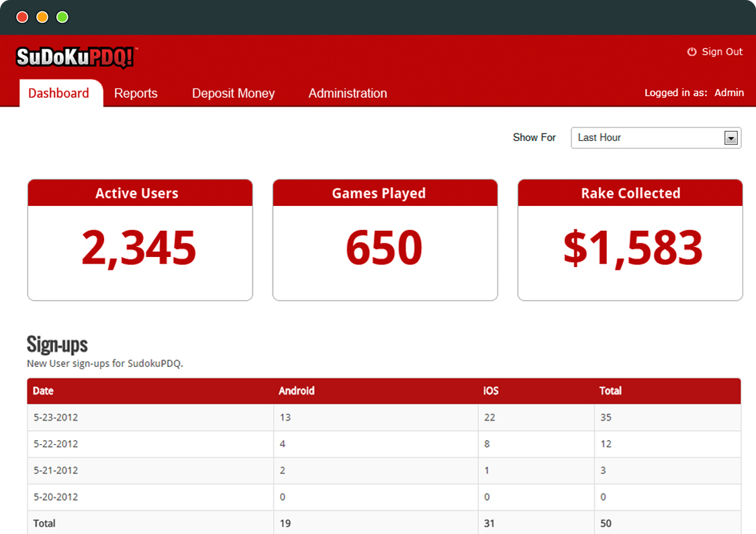This screenshot has height=534, width=756.
Task: Click Android value 4 for 5-22-2012
Action: coord(283,444)
